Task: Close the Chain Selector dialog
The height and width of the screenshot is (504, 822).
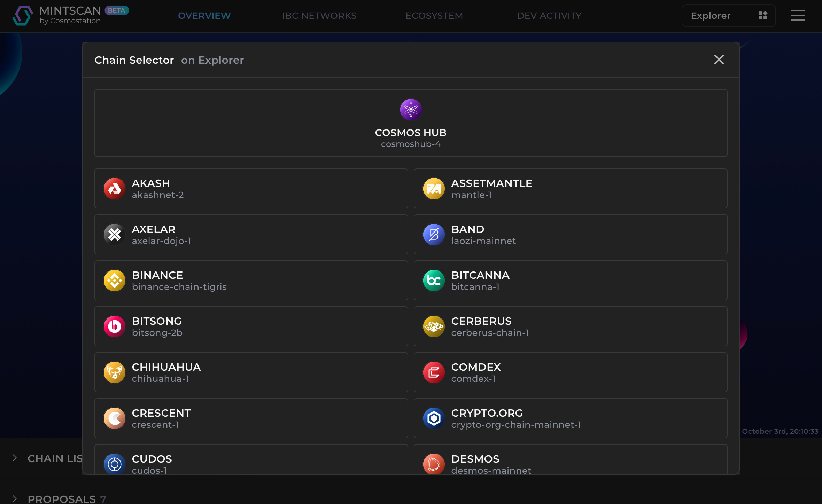Action: 719,60
